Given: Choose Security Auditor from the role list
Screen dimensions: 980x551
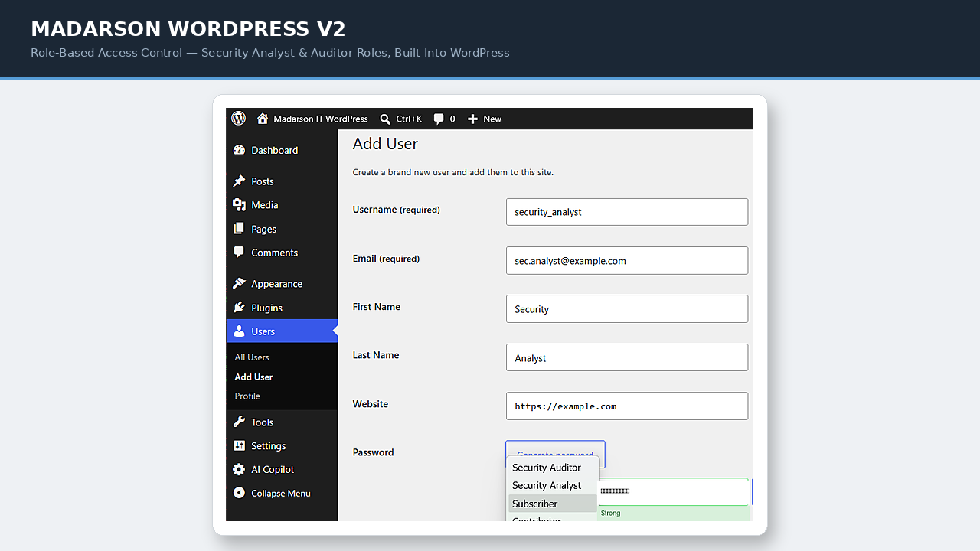Looking at the screenshot, I should click(x=552, y=468).
